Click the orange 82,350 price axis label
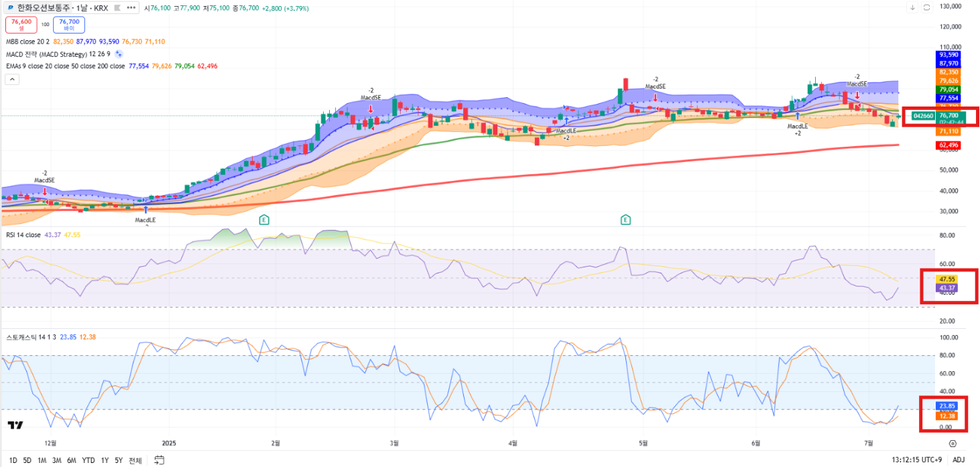The image size is (980, 467). tap(948, 72)
